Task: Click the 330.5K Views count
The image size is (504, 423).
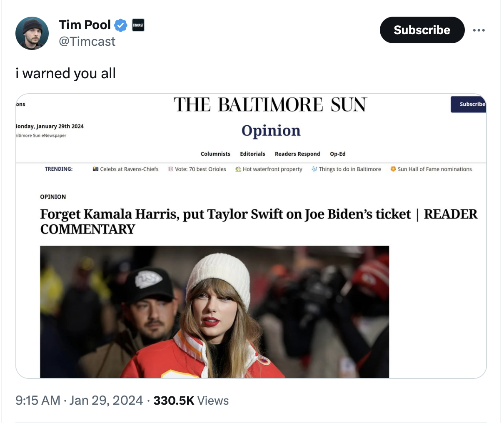Action: pos(191,401)
